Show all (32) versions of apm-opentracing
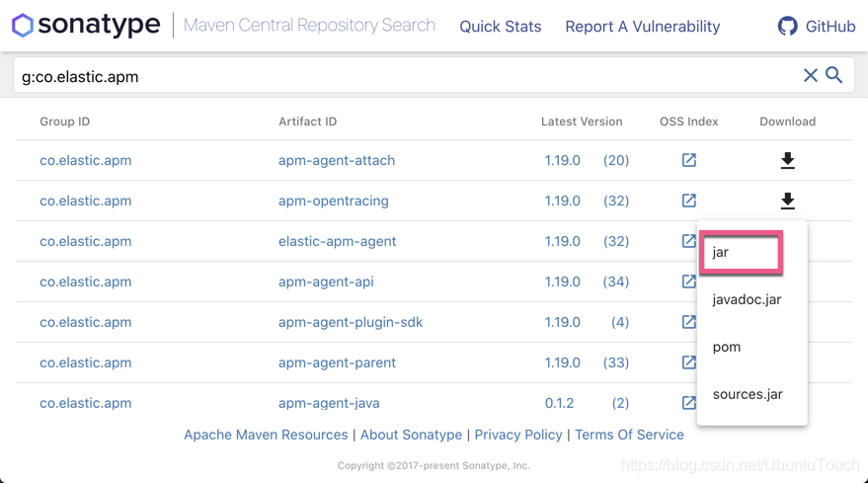This screenshot has height=483, width=868. tap(616, 201)
